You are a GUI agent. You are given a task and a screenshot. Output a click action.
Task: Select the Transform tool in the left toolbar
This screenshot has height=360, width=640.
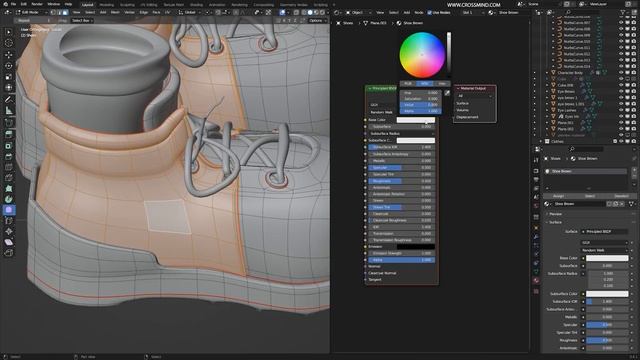coord(9,87)
